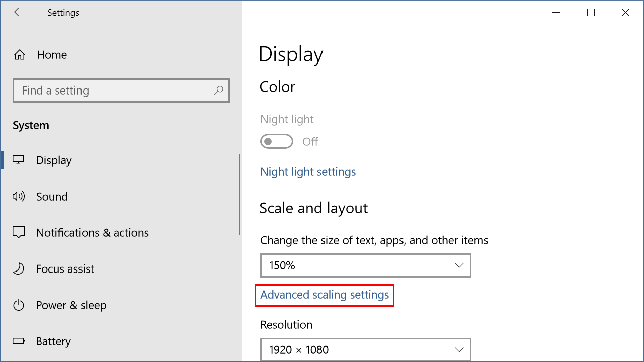Click the back arrow in Settings header
The width and height of the screenshot is (644, 362).
click(x=19, y=13)
